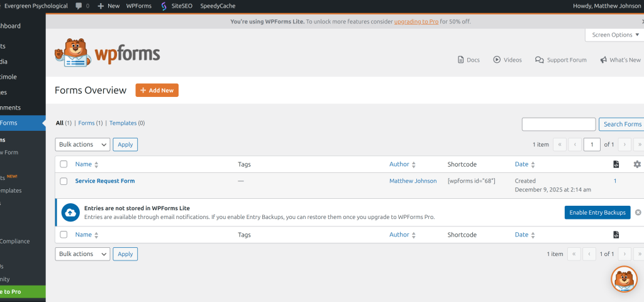Open the top Bulk actions dropdown
The width and height of the screenshot is (644, 302).
click(x=82, y=145)
